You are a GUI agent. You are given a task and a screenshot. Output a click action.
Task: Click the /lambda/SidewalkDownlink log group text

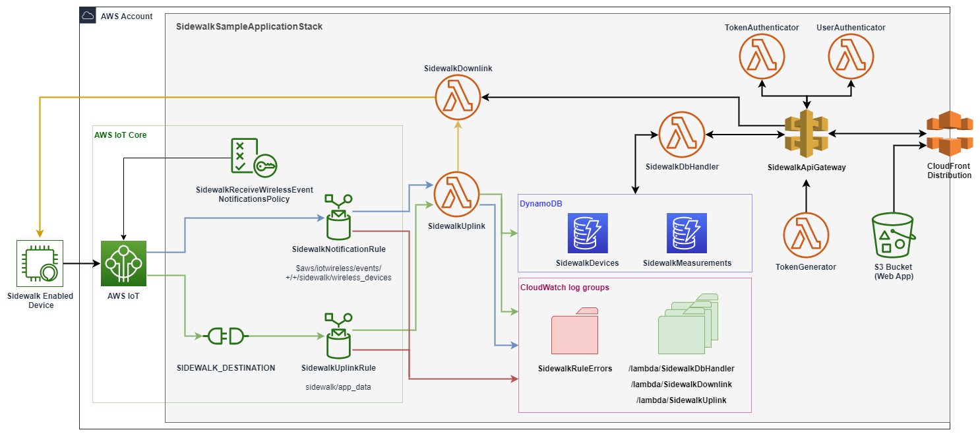[681, 384]
